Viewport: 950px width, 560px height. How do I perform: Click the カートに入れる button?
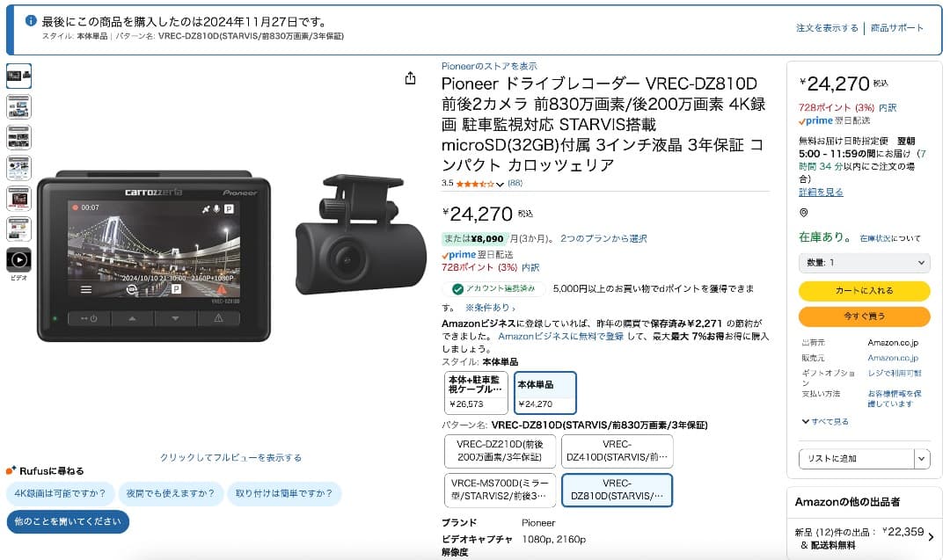[x=863, y=290]
